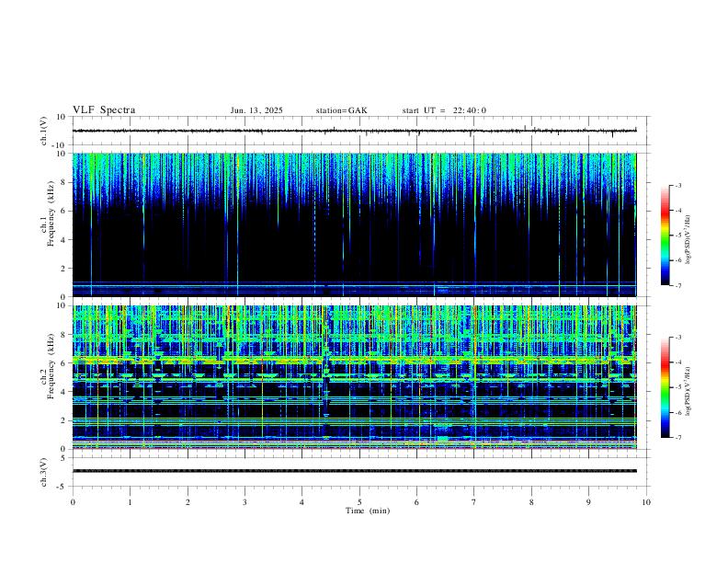Click the "Time (min)" axis title

point(368,511)
